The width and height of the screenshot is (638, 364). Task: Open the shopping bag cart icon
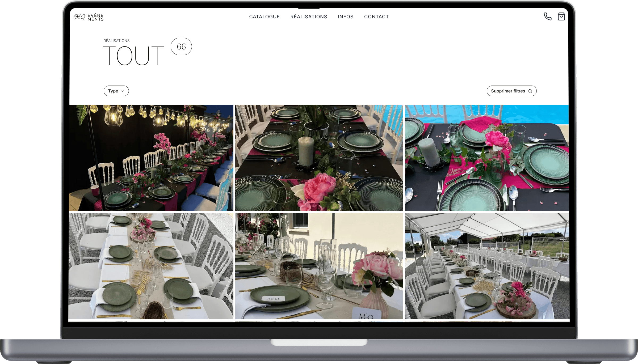561,16
